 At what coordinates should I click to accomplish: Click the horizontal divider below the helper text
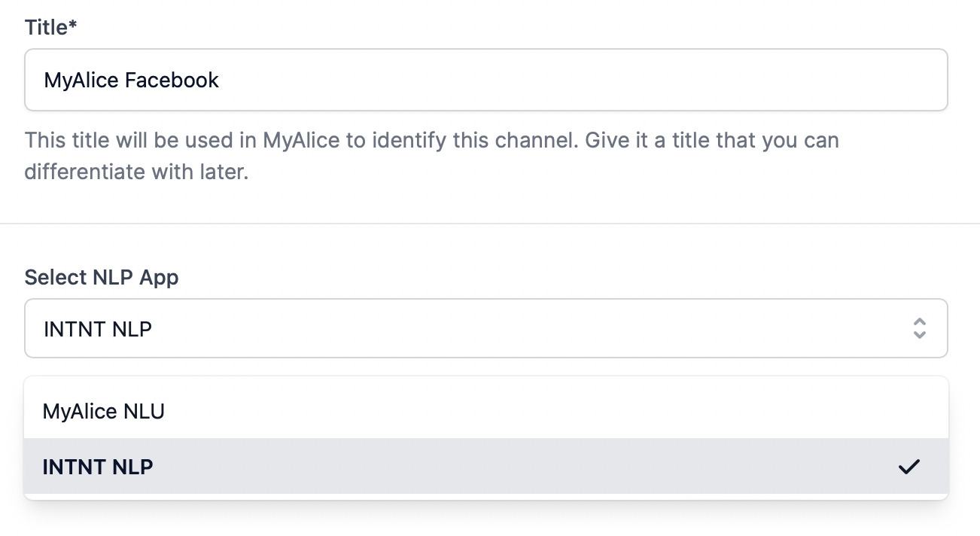489,224
